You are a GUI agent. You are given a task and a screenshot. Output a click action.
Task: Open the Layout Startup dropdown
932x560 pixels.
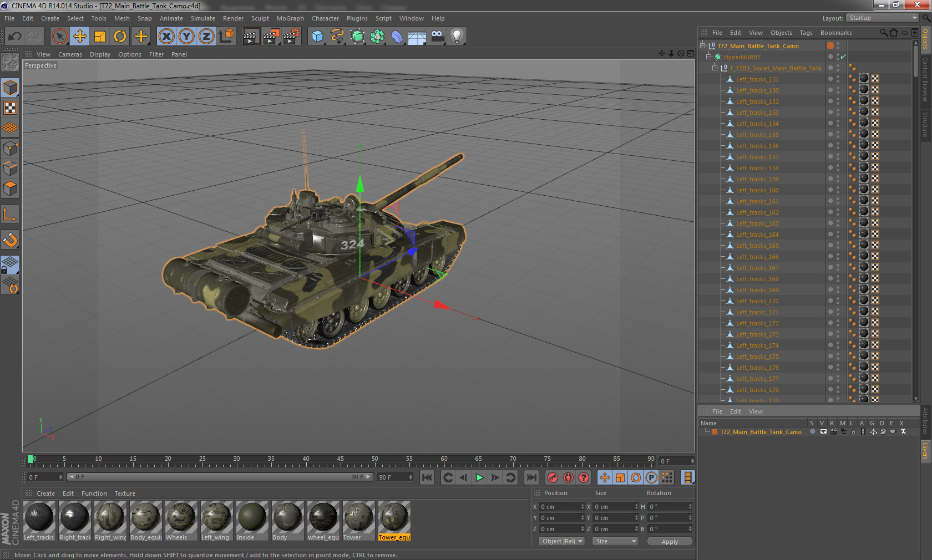883,18
